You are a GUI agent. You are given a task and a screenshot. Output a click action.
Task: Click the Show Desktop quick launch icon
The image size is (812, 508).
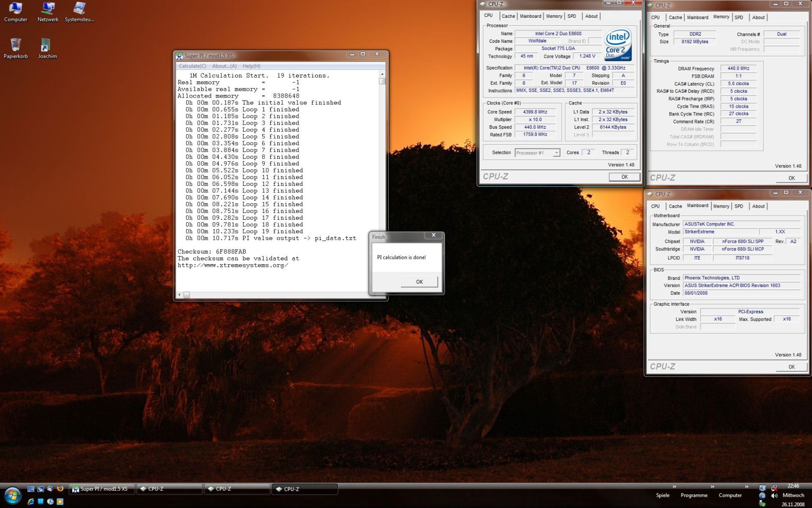point(31,489)
